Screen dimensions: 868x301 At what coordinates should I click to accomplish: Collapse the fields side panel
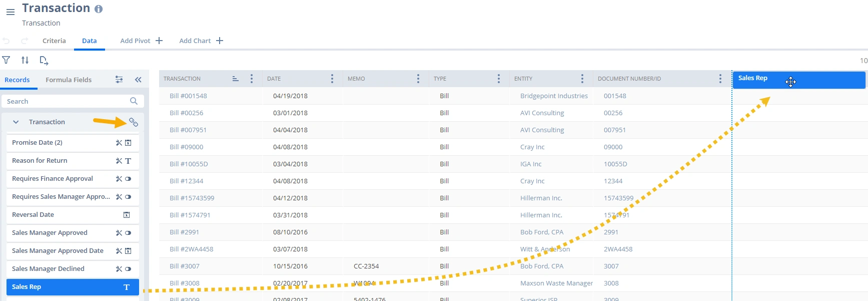[x=138, y=80]
